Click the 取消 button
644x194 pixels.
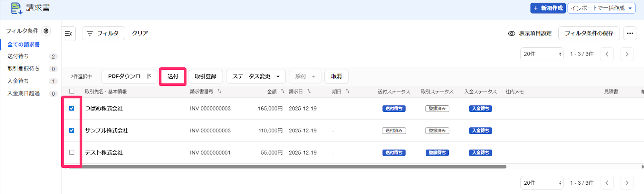click(x=336, y=77)
